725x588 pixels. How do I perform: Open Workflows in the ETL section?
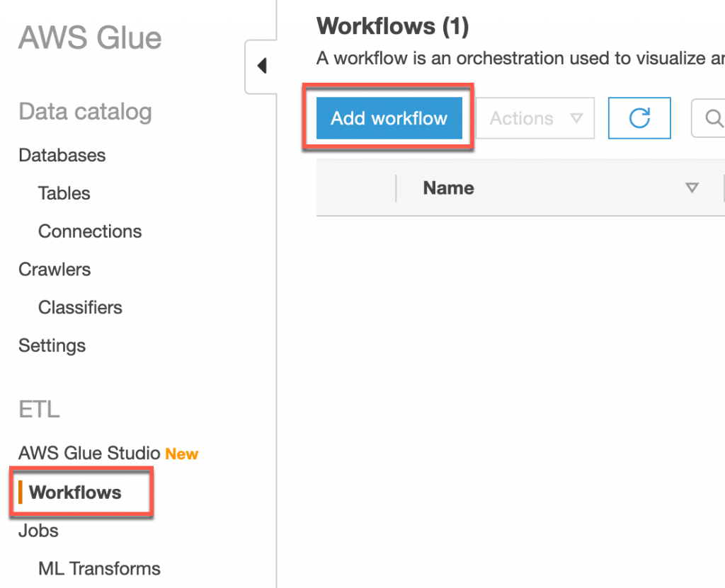(x=75, y=492)
